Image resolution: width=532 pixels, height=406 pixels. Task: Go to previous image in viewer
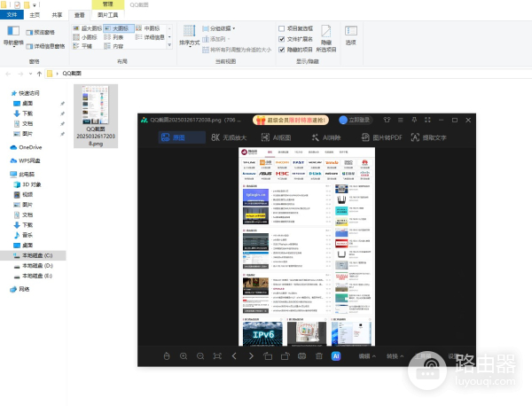pos(234,356)
